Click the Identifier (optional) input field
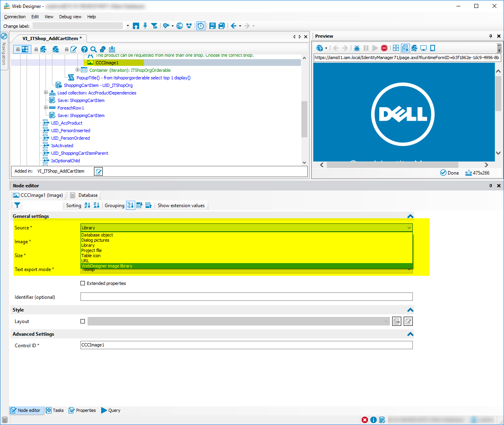Viewport: 504px width, 425px height. (x=246, y=297)
